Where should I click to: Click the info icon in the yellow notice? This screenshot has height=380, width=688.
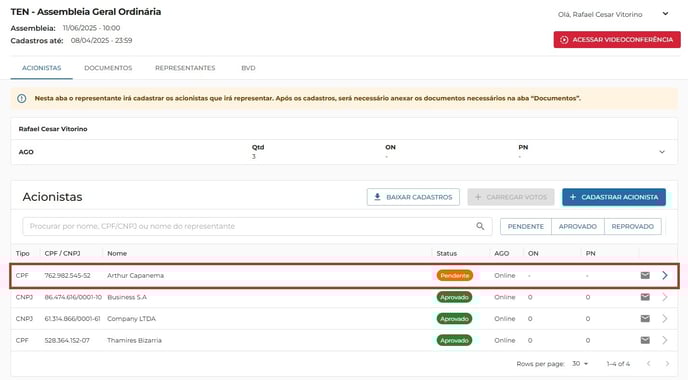(x=22, y=98)
